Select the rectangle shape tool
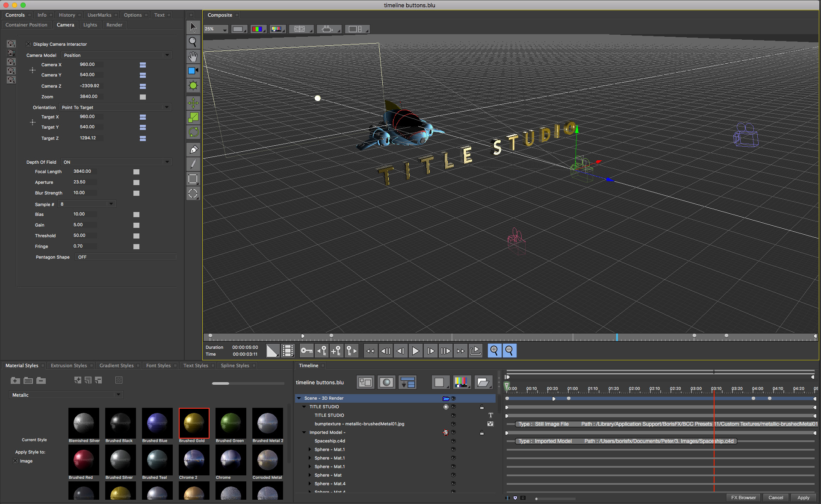 click(x=193, y=179)
